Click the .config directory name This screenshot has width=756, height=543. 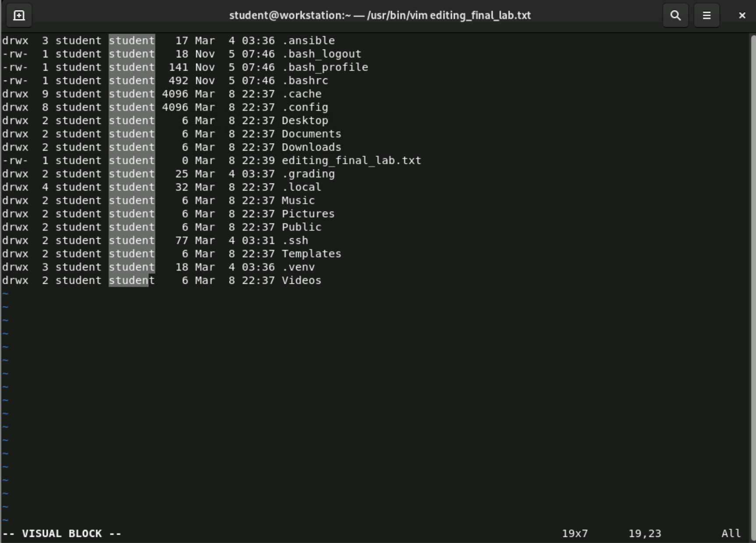tap(305, 107)
